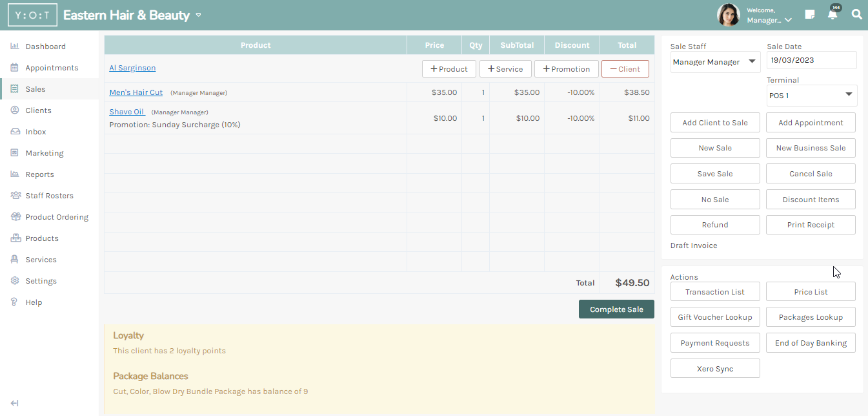This screenshot has height=416, width=868.
Task: Click the Clients person icon
Action: (15, 110)
